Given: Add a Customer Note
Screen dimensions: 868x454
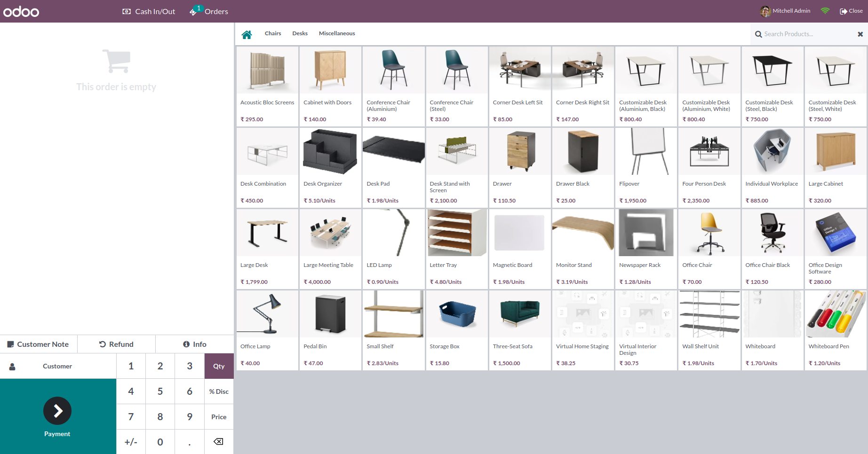Looking at the screenshot, I should tap(39, 344).
